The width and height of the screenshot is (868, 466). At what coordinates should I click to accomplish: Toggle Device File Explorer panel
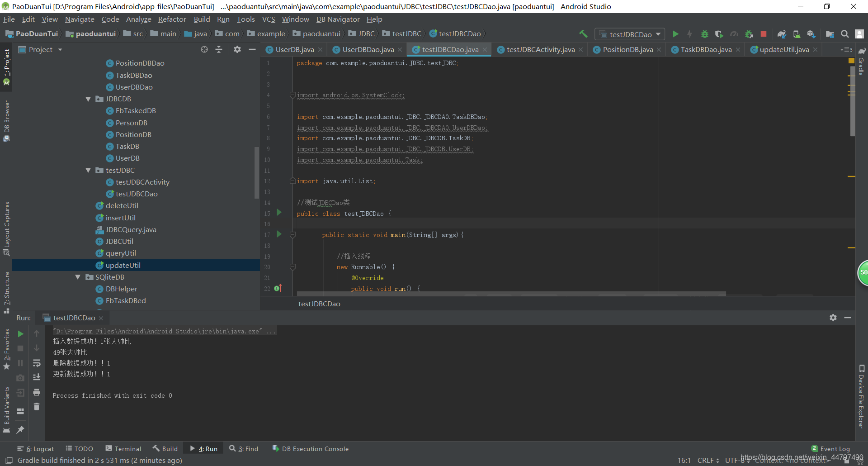(x=862, y=396)
